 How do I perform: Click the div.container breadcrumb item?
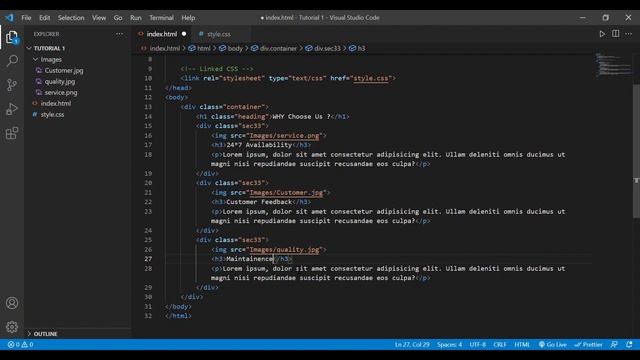tap(278, 48)
